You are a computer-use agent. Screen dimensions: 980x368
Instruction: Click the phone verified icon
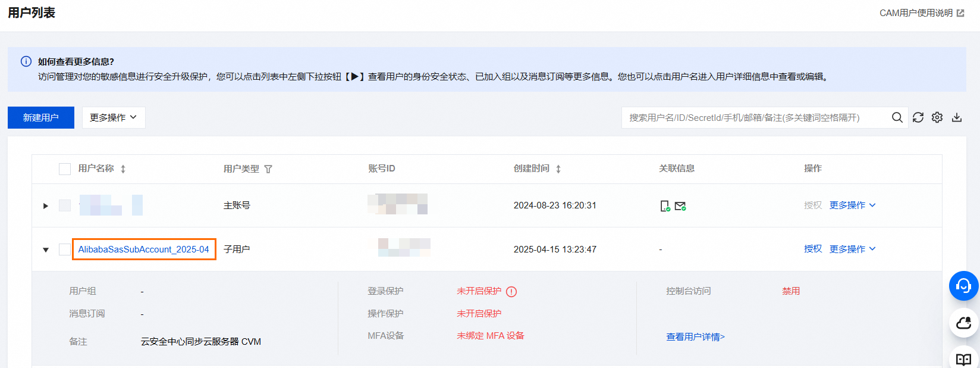click(665, 206)
